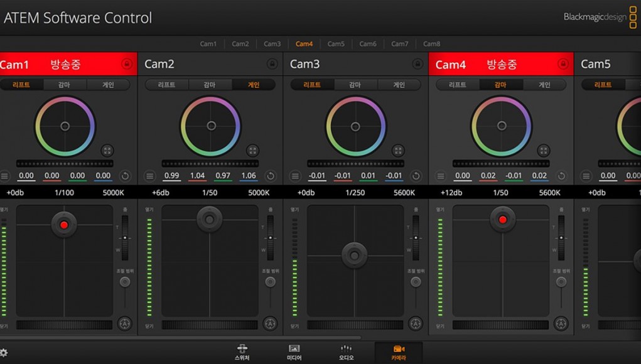The image size is (641, 364).
Task: Click the Cam2 master level slider under wheel
Action: [210, 163]
